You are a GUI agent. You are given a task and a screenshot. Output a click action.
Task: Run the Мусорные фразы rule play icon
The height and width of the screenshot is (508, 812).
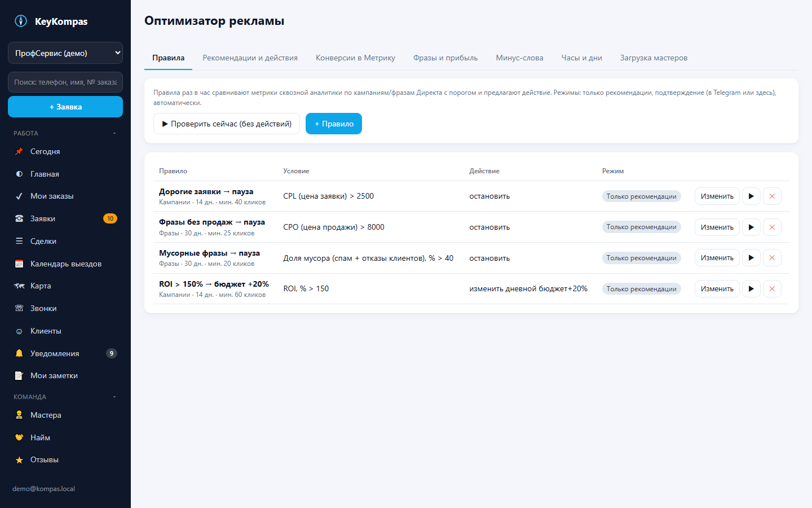(751, 258)
